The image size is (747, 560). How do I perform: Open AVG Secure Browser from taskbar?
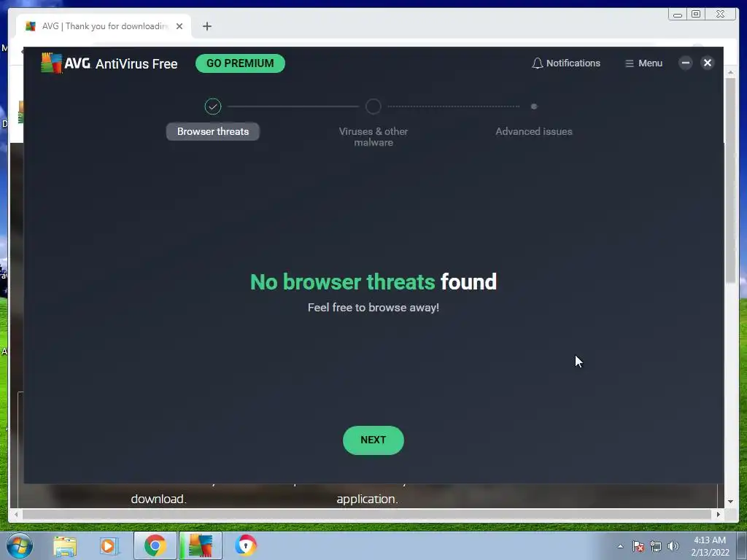[246, 545]
